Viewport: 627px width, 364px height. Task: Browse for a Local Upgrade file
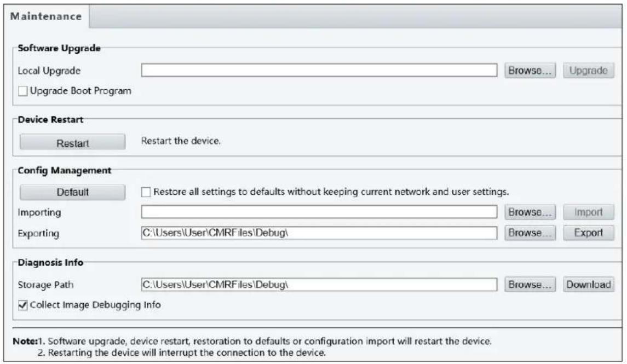[530, 70]
